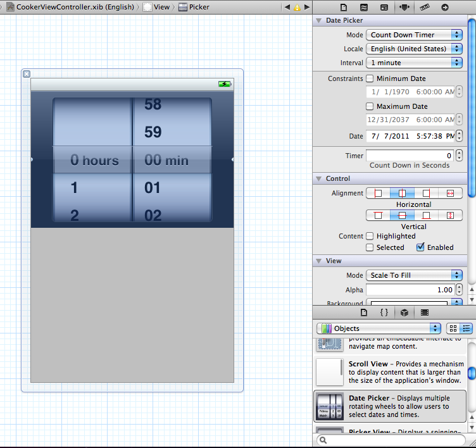Select the 0 hours picker row
Screen dimensions: 476x448
point(92,160)
